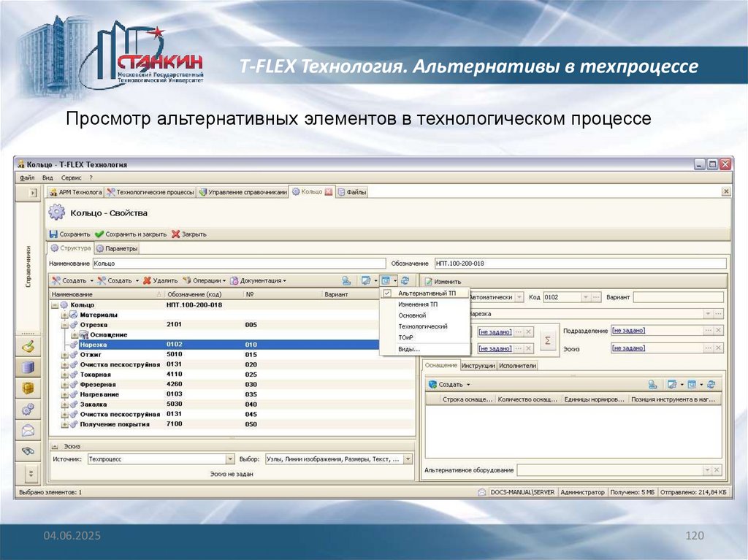
Task: Click the database cylinder icon in sidebar
Action: click(28, 367)
